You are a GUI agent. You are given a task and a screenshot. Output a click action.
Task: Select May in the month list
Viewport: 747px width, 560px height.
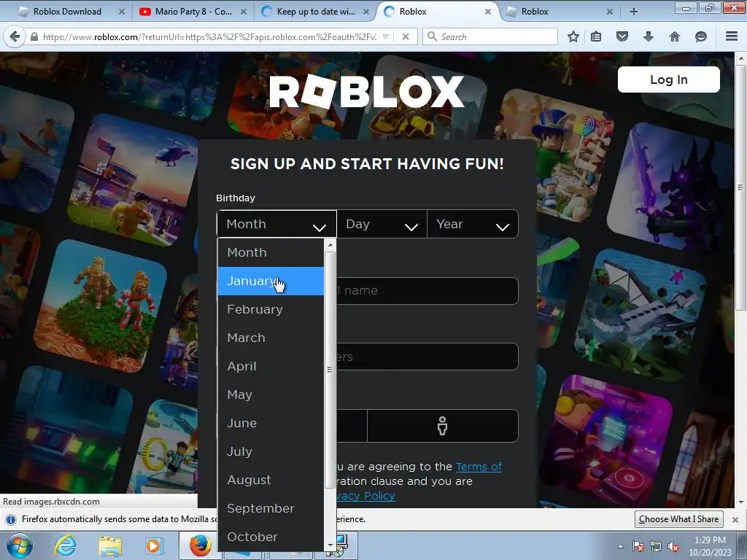[x=271, y=394]
